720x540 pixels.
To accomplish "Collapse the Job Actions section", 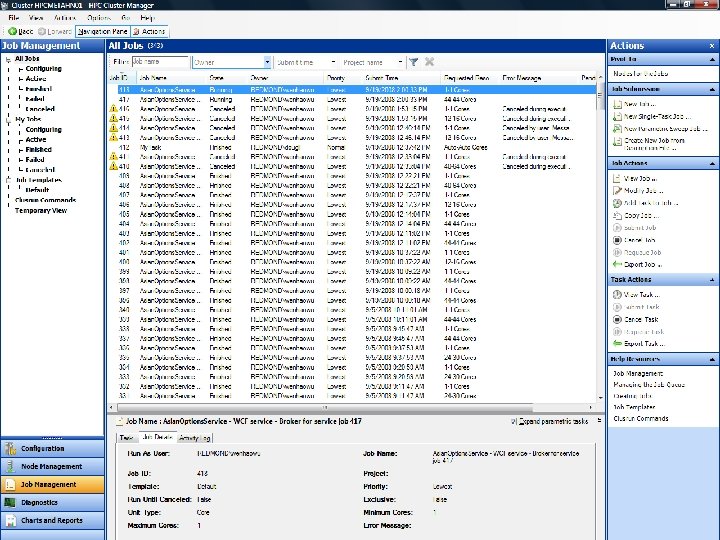I will pyautogui.click(x=712, y=163).
